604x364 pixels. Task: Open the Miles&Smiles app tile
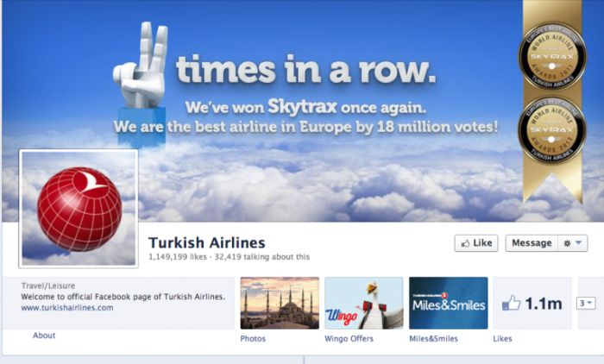tap(449, 303)
